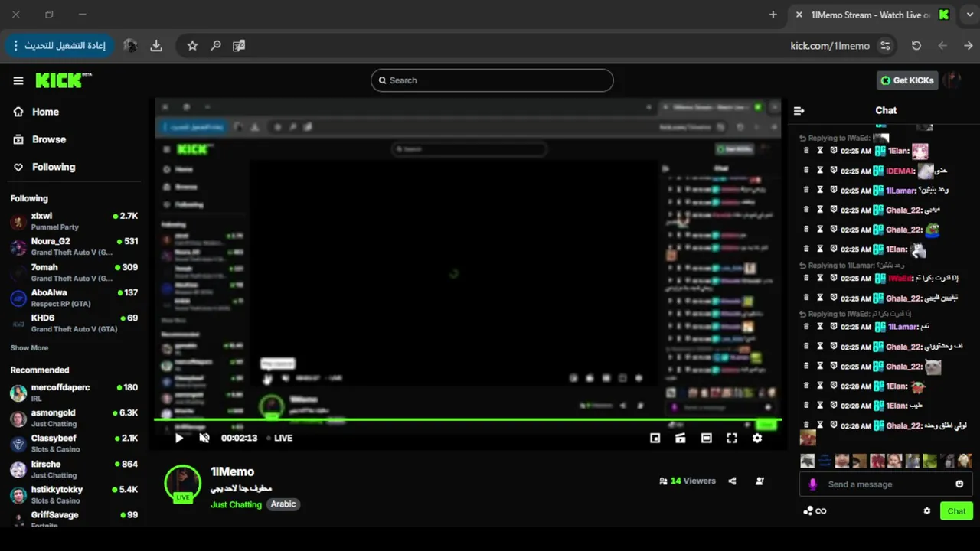Close the 1lMemo Stream tab
Viewport: 980px width, 551px height.
[x=799, y=15]
